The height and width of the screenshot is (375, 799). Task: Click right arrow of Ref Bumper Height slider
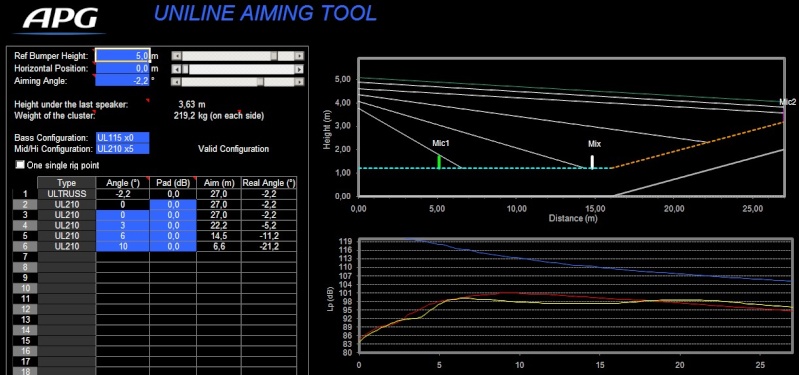[x=299, y=56]
